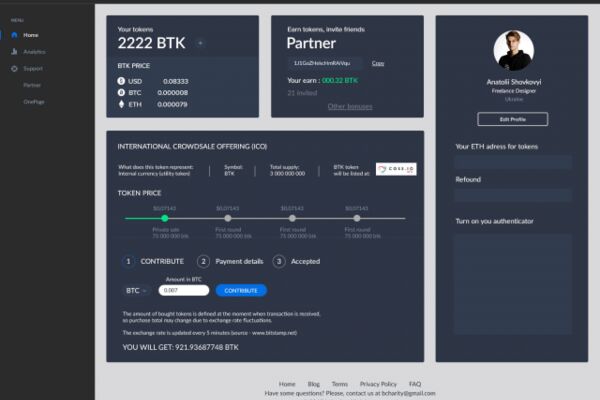The width and height of the screenshot is (600, 400).
Task: Click Anatolii Shovkovyi profile photo
Action: pos(513,51)
